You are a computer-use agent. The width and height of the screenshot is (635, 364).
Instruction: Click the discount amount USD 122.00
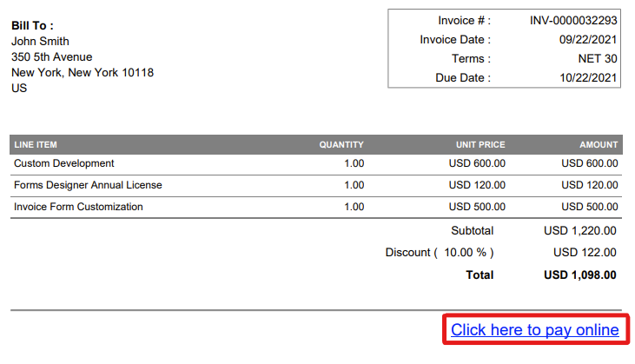coord(585,253)
